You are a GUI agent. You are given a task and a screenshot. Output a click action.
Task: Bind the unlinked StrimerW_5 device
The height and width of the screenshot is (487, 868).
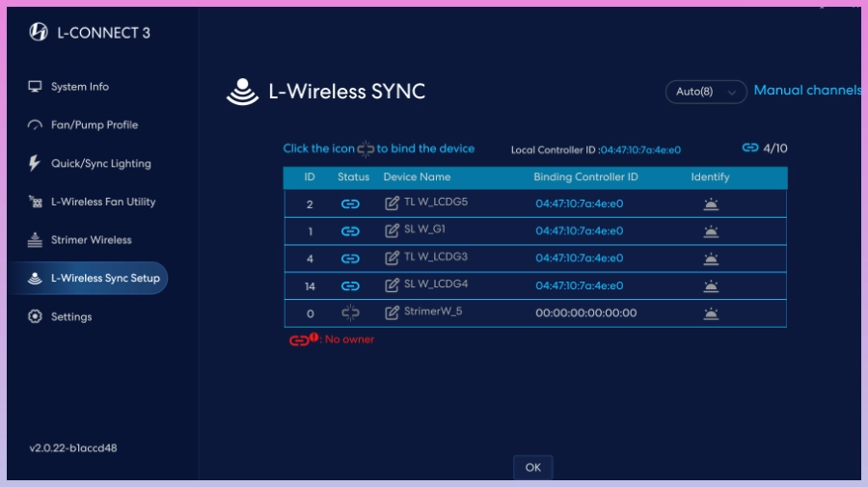350,312
